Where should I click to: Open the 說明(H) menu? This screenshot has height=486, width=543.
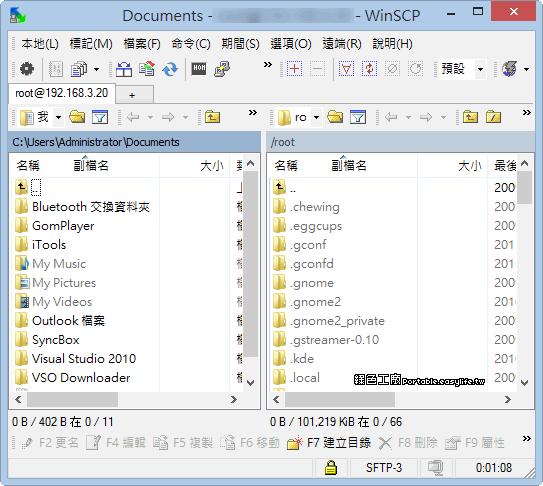point(392,44)
